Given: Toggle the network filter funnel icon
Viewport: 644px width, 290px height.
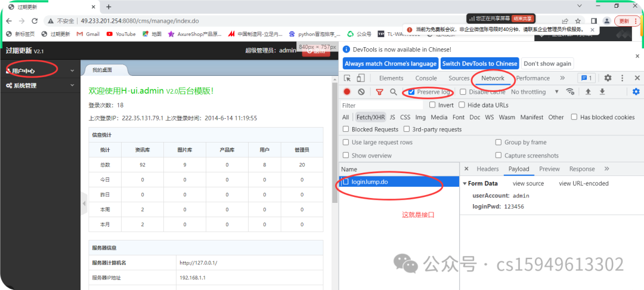Looking at the screenshot, I should (379, 92).
